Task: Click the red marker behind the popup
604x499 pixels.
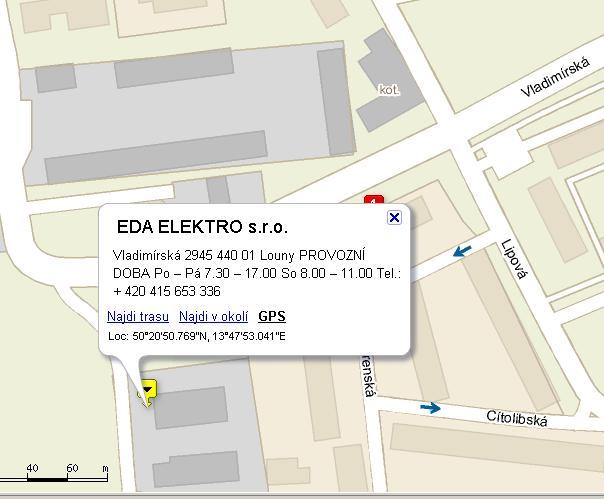Action: 374,200
